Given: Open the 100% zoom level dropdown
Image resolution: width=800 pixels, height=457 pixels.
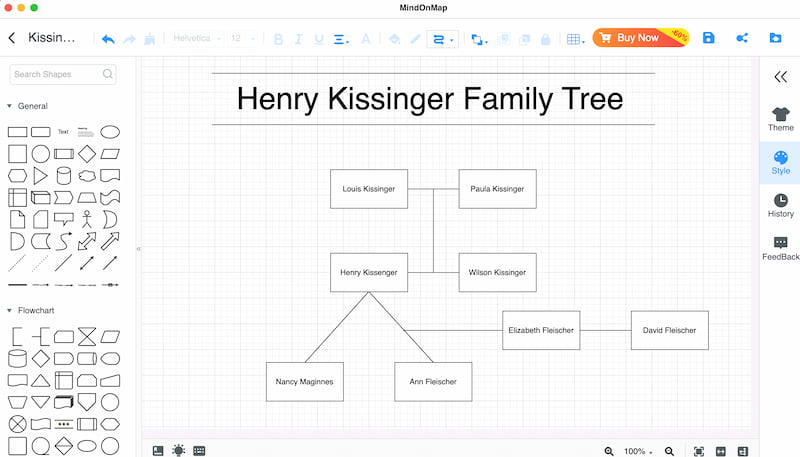Looking at the screenshot, I should pos(638,451).
